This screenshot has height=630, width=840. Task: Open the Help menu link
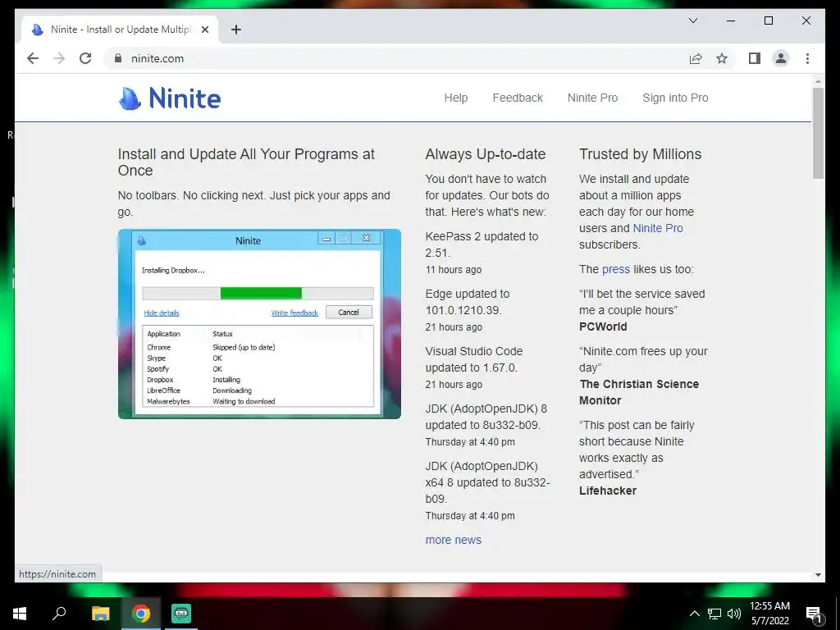[x=456, y=98]
